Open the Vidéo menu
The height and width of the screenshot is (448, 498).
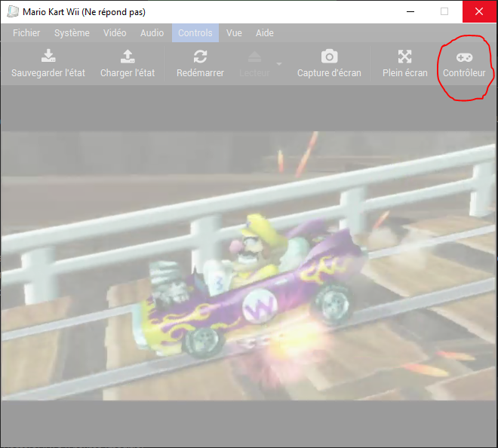115,32
